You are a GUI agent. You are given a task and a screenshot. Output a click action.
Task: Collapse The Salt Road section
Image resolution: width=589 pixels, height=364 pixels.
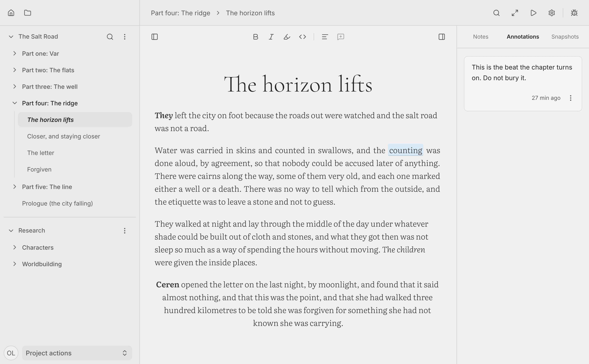coord(11,37)
